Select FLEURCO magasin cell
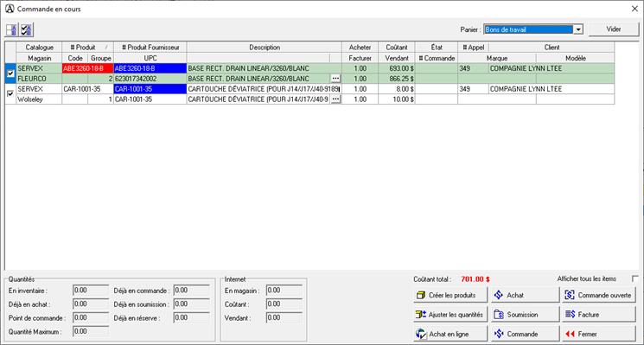644x345 pixels. (x=39, y=78)
